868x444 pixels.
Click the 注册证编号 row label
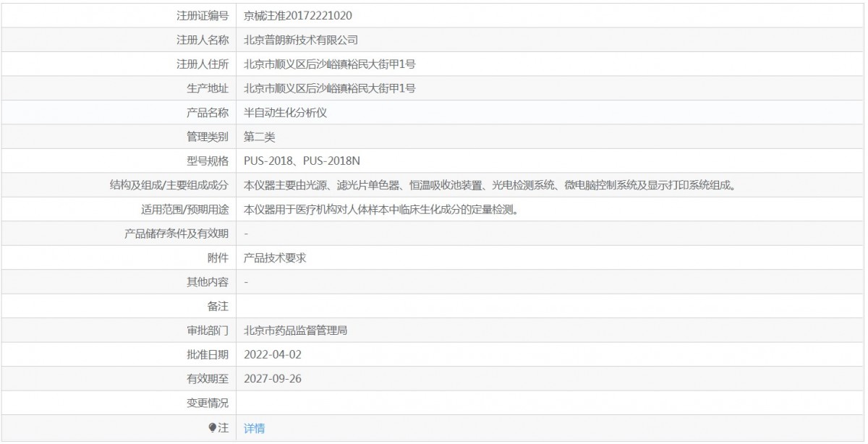tap(203, 15)
